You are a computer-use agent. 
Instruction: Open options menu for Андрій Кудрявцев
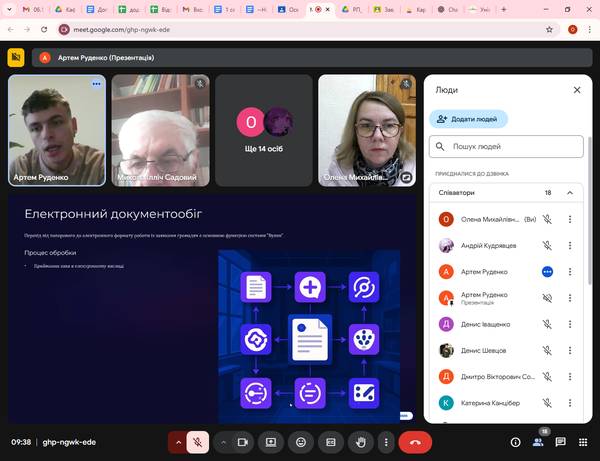570,245
